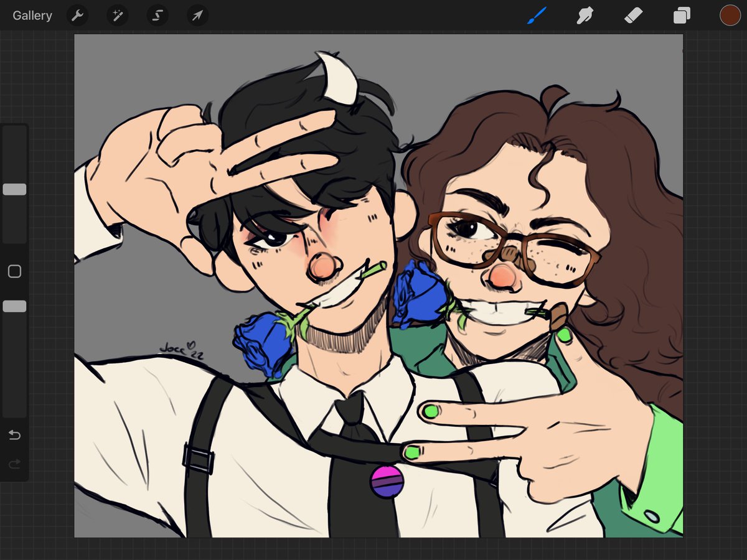747x560 pixels.
Task: Click the brush opacity slider handle
Action: click(x=14, y=306)
